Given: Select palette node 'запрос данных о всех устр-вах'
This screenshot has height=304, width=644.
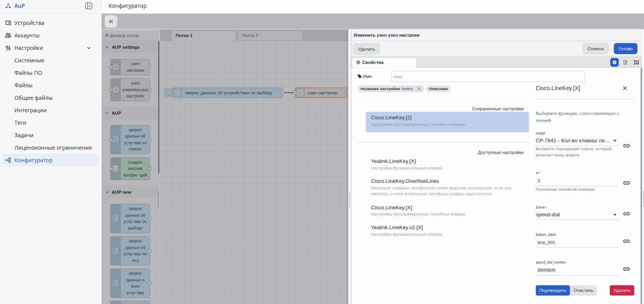Looking at the screenshot, I should 130,283.
